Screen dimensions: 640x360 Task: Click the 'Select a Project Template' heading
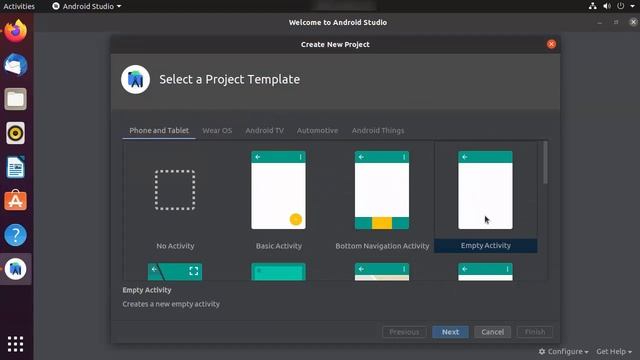(229, 79)
